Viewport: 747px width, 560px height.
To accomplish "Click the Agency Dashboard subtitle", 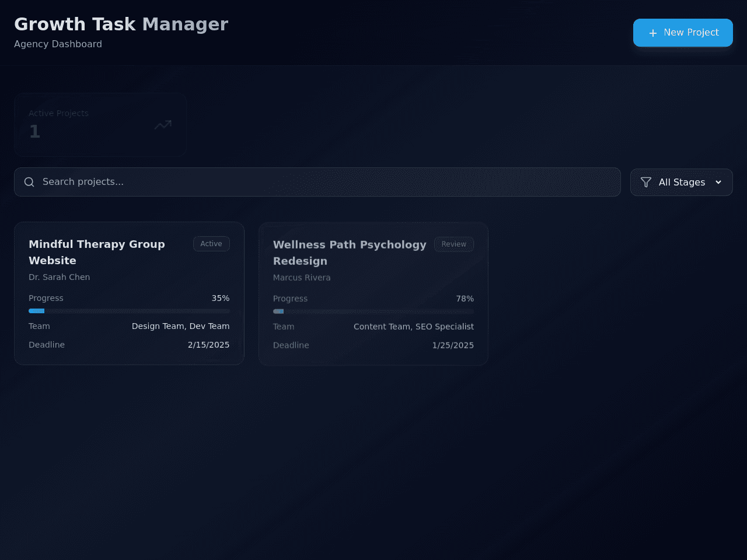I will (58, 44).
